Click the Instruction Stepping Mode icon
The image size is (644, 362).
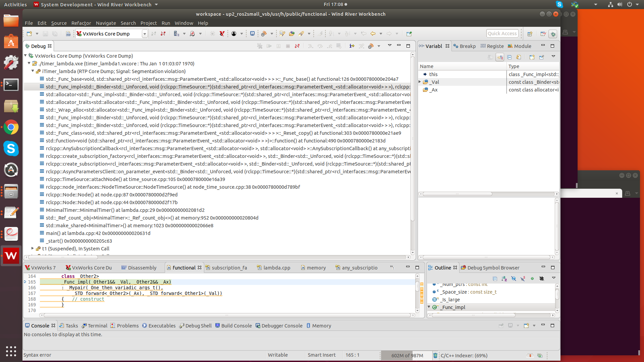pyautogui.click(x=352, y=46)
